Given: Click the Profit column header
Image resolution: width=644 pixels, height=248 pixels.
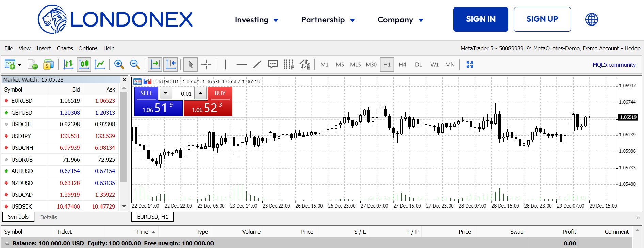Looking at the screenshot, I should coord(553,232).
